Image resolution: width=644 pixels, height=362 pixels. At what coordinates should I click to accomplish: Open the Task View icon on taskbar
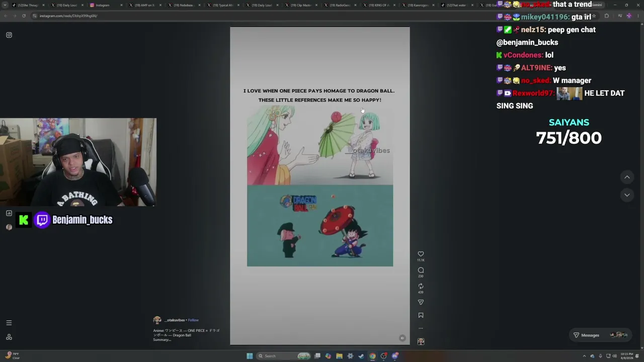[x=317, y=356]
